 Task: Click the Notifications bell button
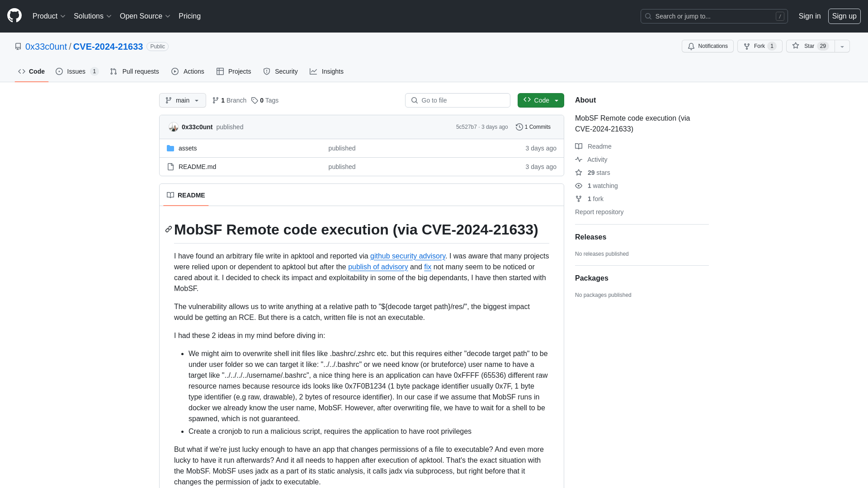708,46
